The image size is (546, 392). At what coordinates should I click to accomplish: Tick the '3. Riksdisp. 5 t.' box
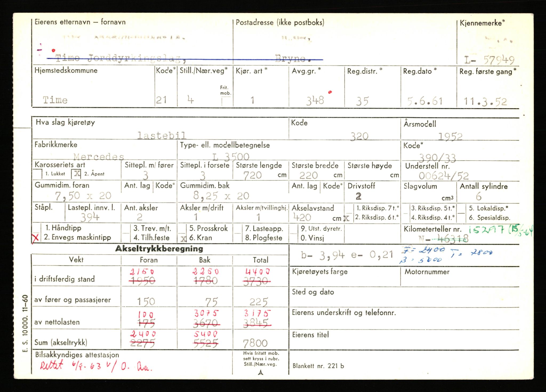pos(406,209)
